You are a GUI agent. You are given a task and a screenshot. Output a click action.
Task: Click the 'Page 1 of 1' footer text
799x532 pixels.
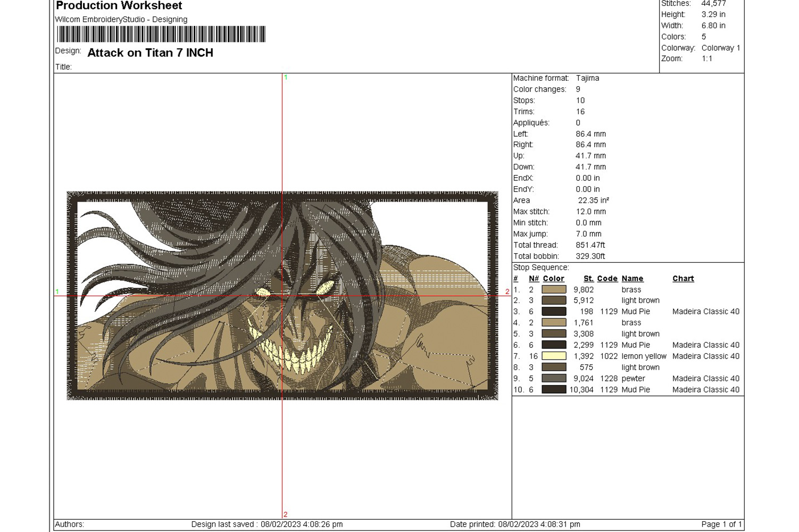point(721,525)
